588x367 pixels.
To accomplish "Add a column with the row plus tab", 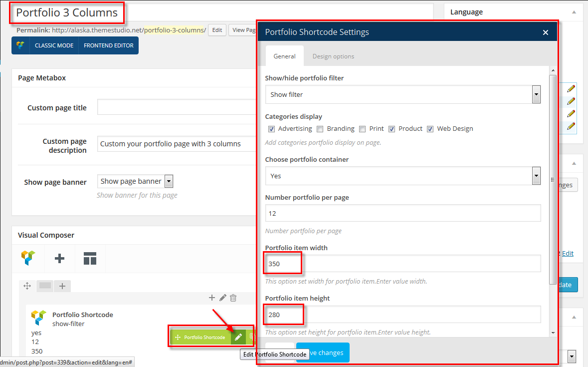I will pos(62,286).
